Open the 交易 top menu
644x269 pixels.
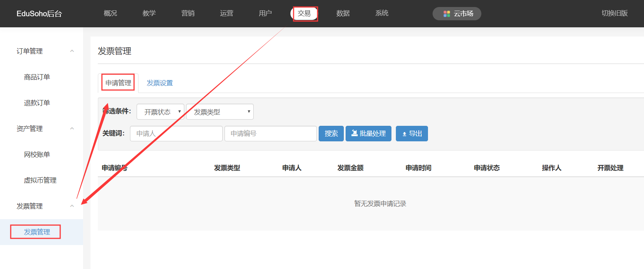tap(304, 14)
